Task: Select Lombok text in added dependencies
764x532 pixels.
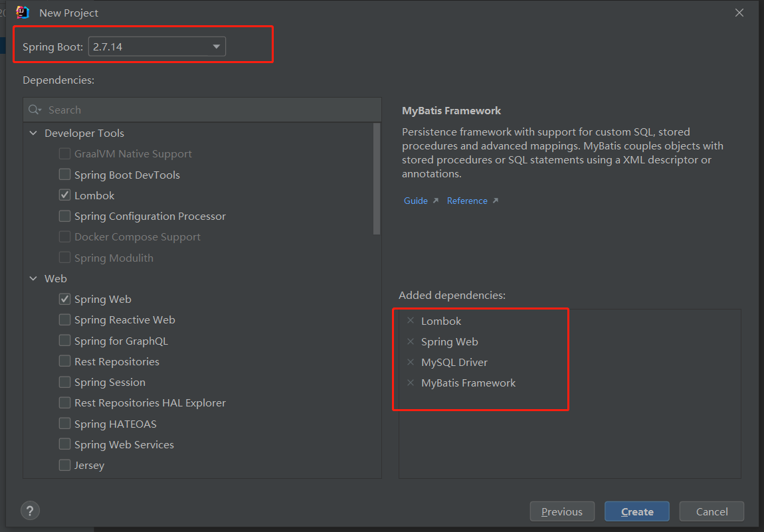Action: [x=441, y=321]
